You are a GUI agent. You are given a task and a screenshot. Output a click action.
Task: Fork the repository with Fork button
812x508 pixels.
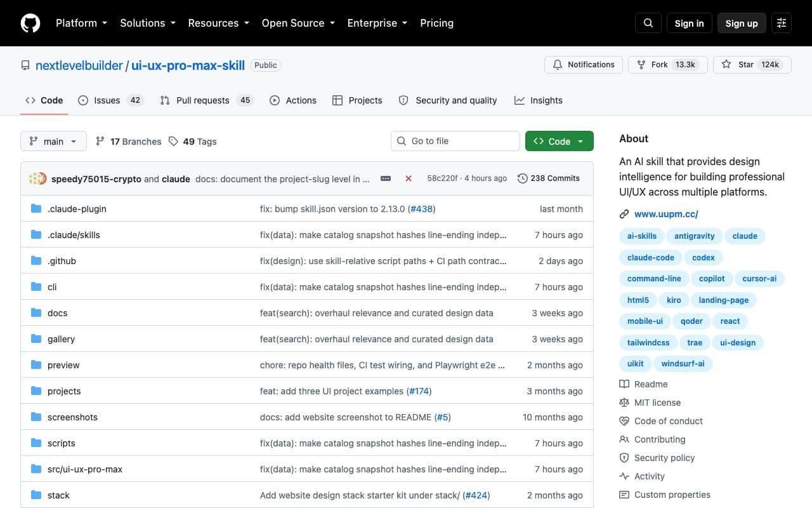667,64
